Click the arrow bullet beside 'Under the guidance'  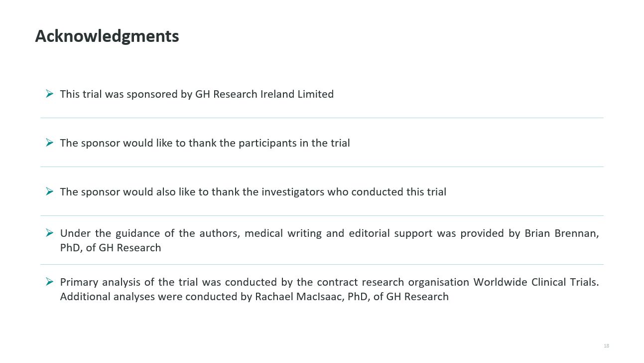pyautogui.click(x=49, y=232)
